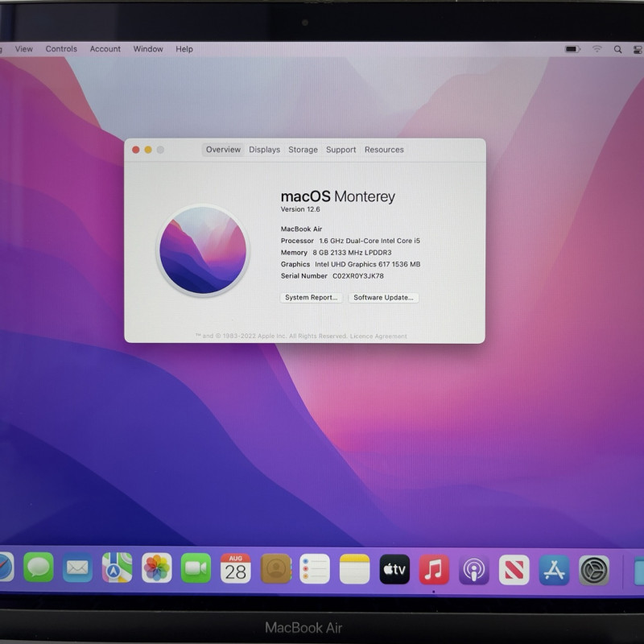Viewport: 644px width, 644px height.
Task: Open the View menu
Action: point(24,49)
